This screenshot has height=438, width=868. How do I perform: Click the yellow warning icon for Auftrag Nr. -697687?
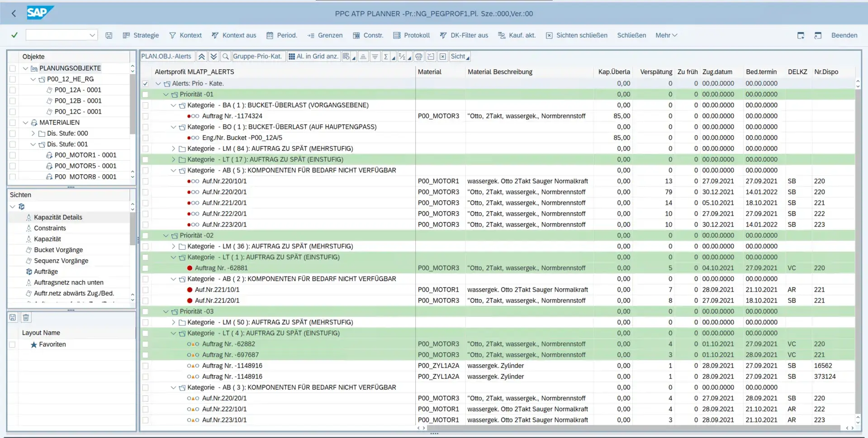coord(193,355)
